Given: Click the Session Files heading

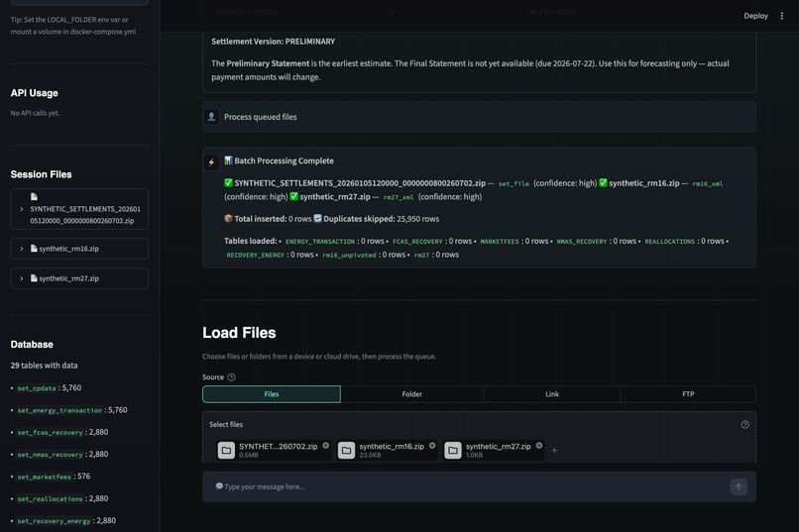Looking at the screenshot, I should (x=42, y=174).
